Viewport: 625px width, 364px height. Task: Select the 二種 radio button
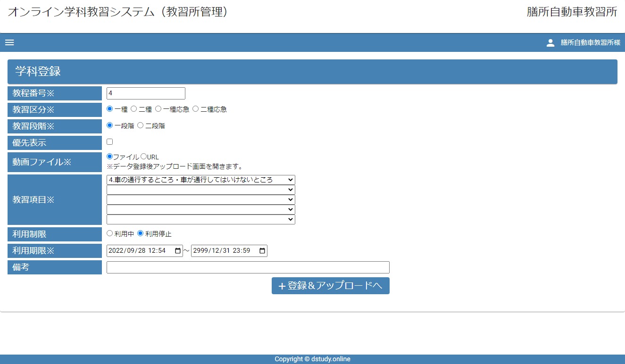(134, 109)
